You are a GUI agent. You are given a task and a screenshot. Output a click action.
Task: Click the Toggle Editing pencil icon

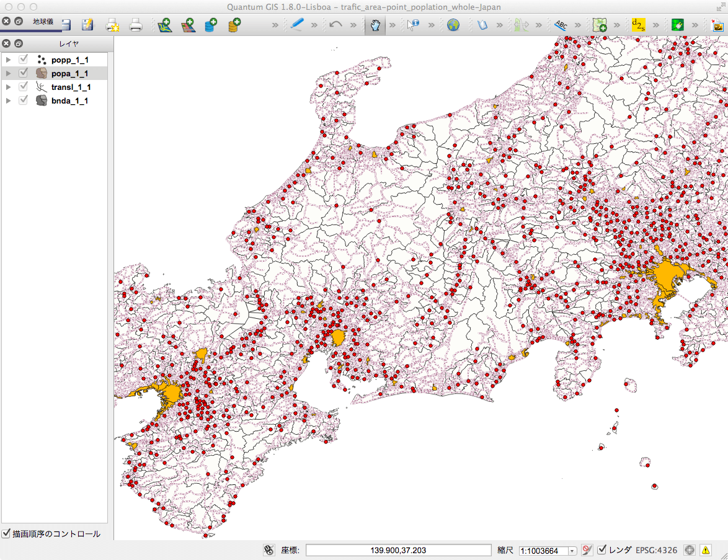pos(297,25)
